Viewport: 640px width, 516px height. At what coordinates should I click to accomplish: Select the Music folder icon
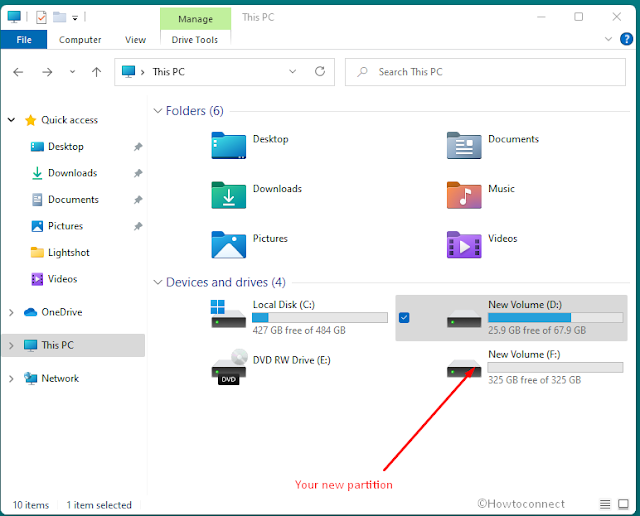464,196
